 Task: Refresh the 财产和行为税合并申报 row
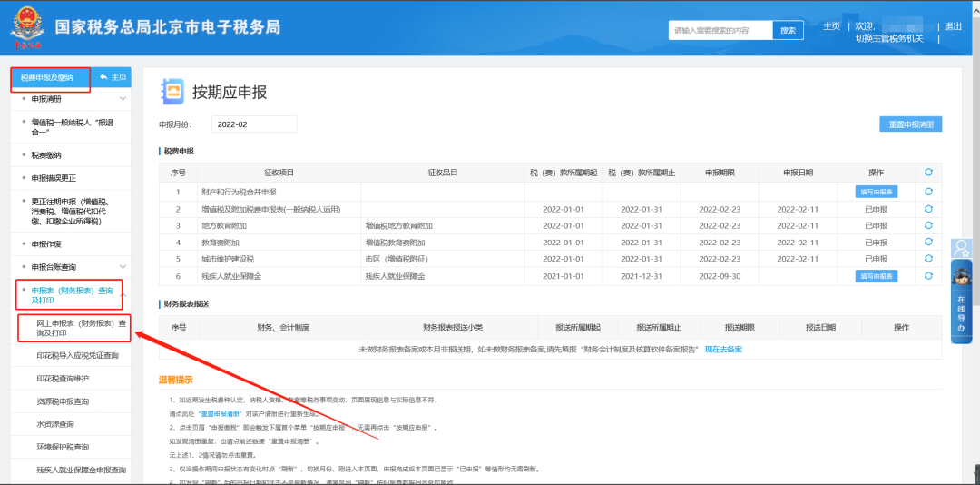point(928,192)
